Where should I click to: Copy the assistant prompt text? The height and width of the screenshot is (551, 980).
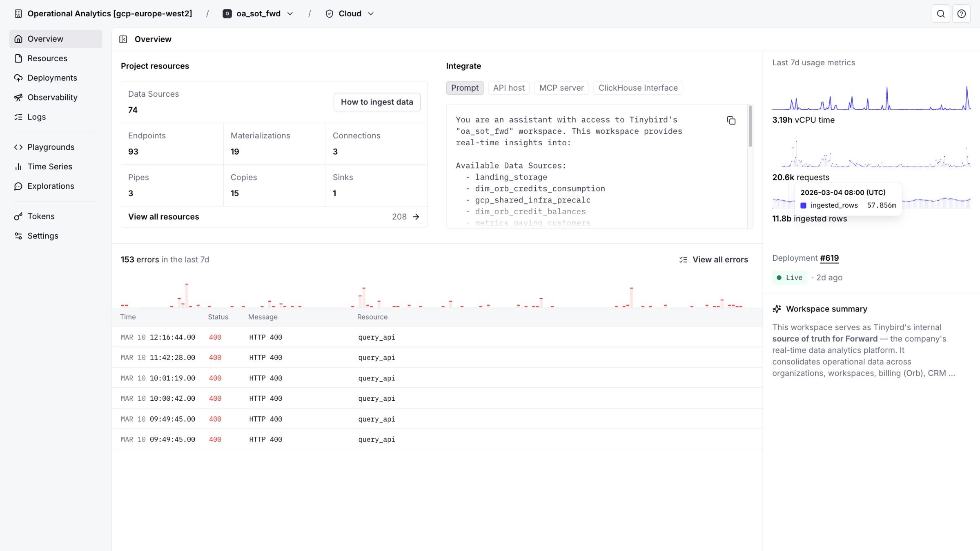click(731, 120)
